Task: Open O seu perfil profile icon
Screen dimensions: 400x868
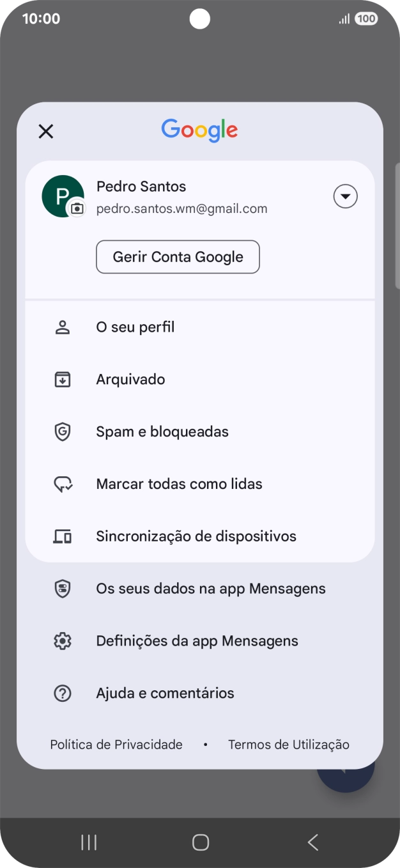Action: (62, 326)
